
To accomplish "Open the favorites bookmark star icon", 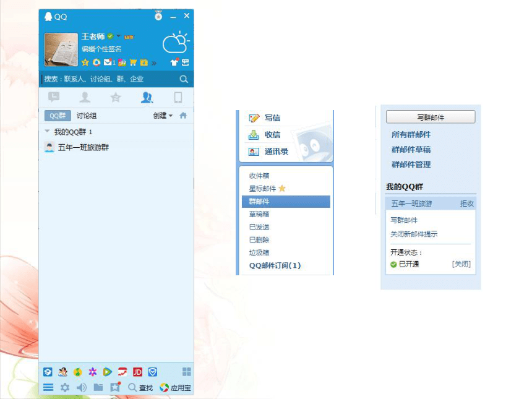I will click(115, 387).
